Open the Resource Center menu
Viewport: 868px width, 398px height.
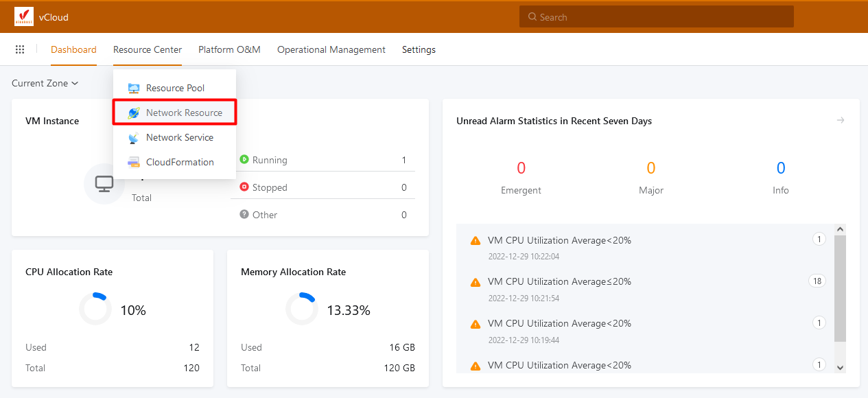coord(148,49)
